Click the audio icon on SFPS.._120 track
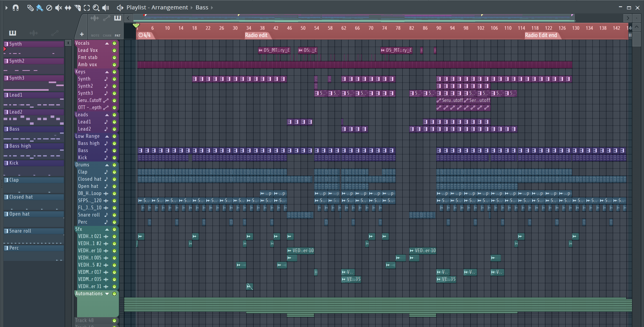644x327 pixels. pyautogui.click(x=106, y=201)
